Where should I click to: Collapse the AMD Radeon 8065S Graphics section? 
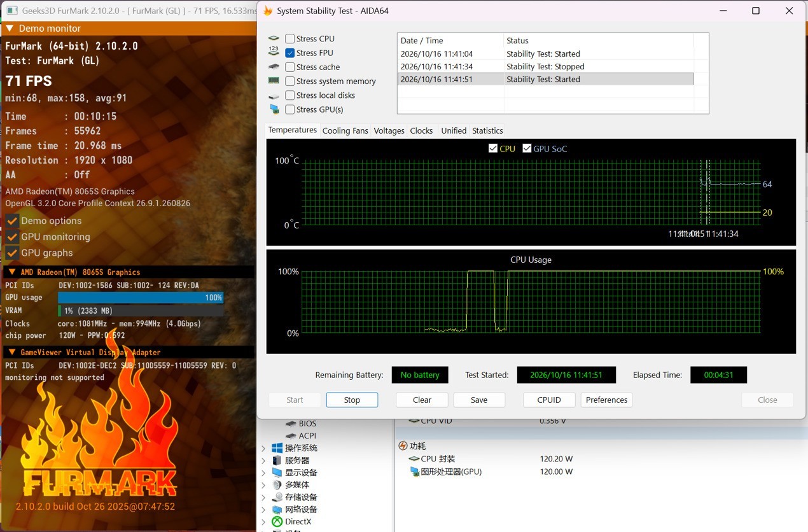[12, 272]
